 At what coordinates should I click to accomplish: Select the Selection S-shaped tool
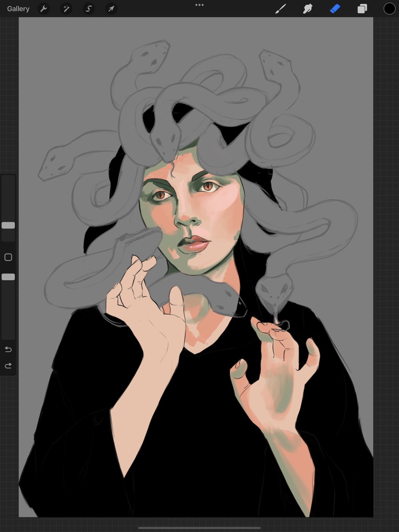[89, 8]
